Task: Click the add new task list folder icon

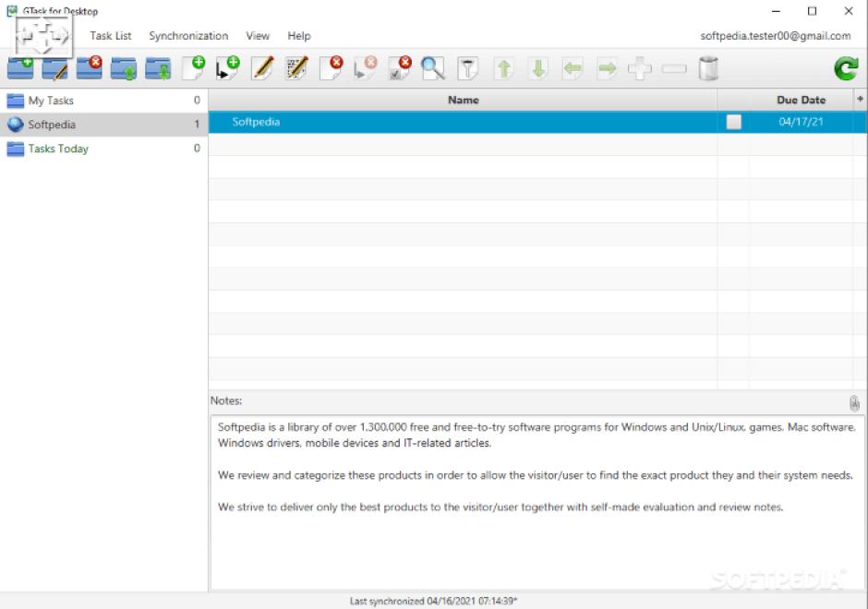Action: [x=20, y=68]
